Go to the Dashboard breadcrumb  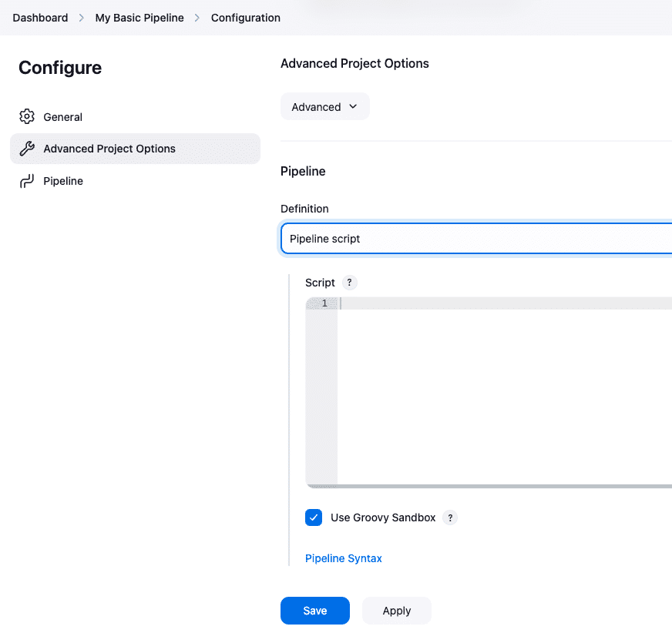pos(40,18)
